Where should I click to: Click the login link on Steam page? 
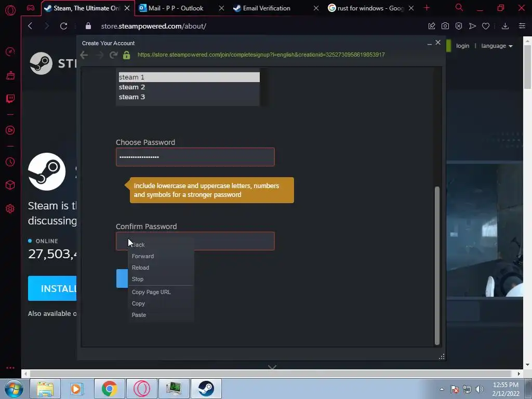point(462,46)
